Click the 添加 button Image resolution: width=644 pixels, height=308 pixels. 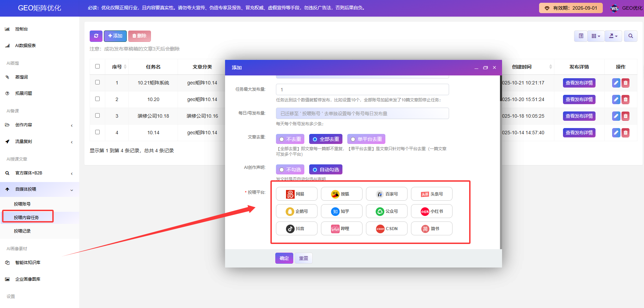click(115, 36)
